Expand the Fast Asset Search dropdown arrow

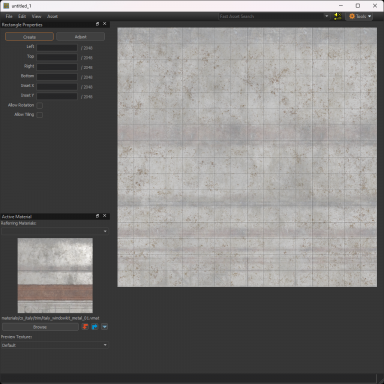326,16
